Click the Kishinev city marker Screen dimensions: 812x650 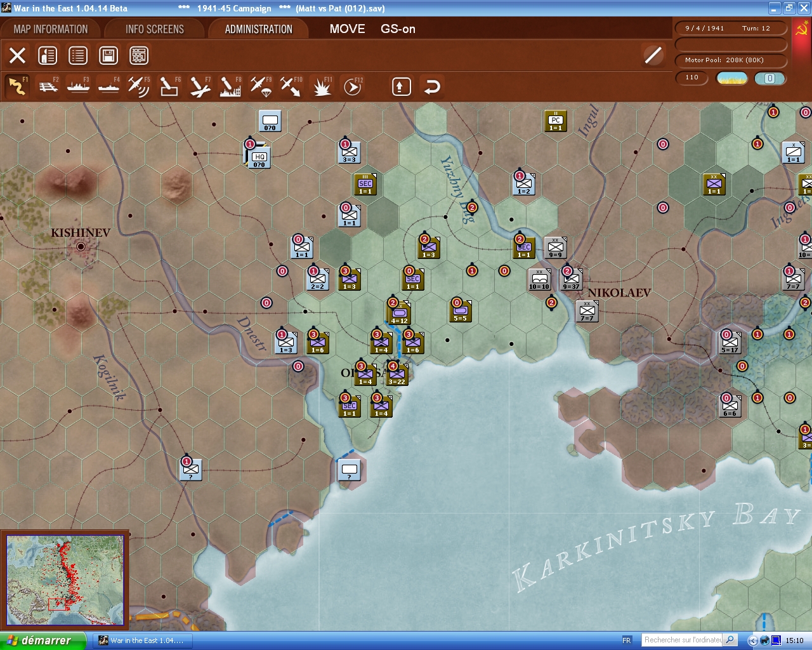click(81, 246)
